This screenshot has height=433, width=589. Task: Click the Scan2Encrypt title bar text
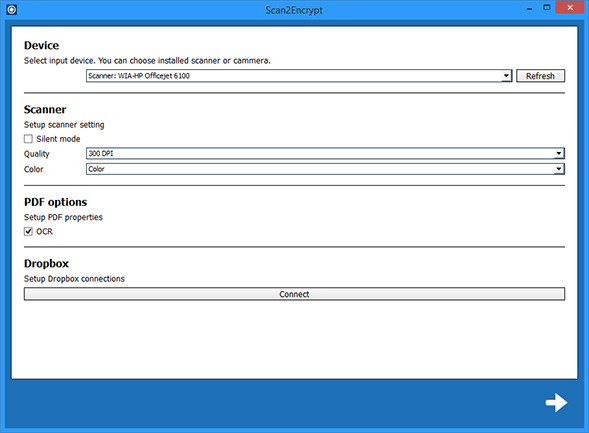point(294,10)
